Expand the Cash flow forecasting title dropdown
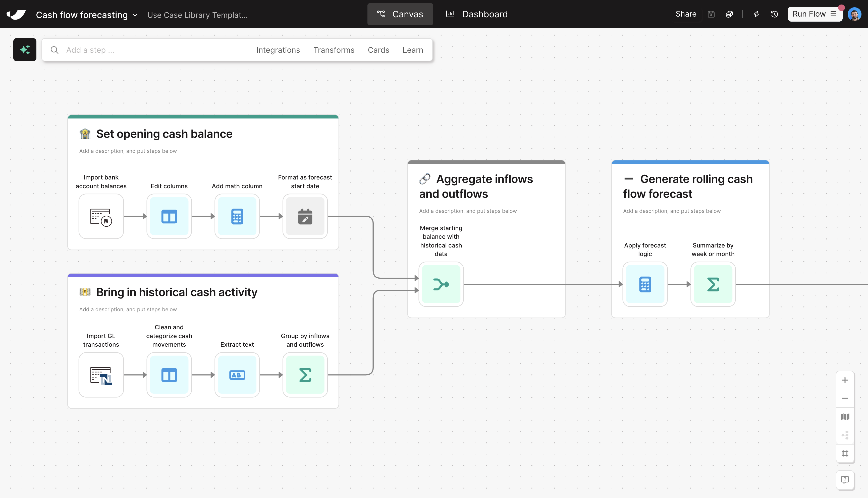 (x=135, y=15)
